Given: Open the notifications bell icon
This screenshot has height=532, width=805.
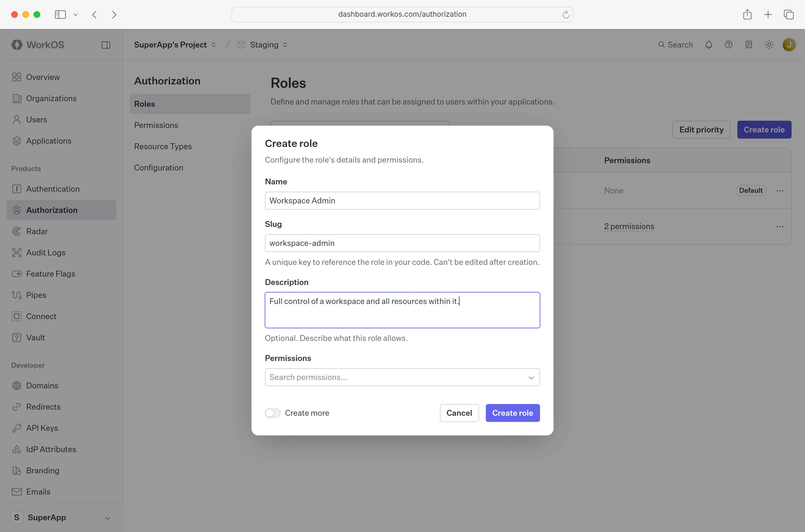Looking at the screenshot, I should pos(709,45).
